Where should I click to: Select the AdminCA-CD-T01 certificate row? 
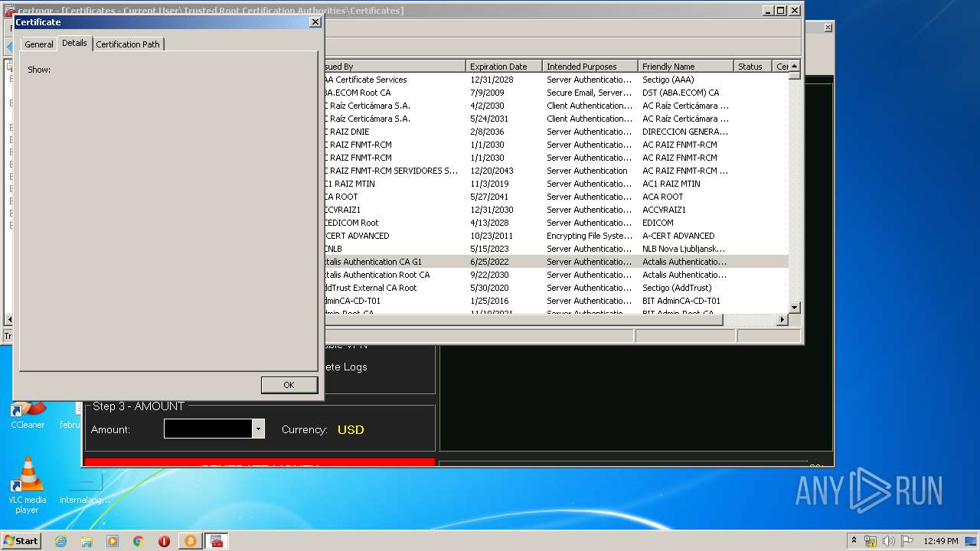[x=555, y=301]
